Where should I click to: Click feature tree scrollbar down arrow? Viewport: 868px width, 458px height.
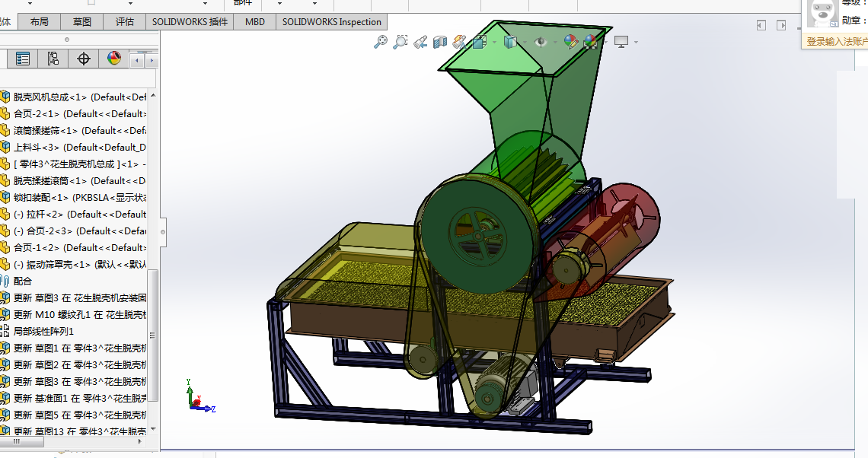coord(153,429)
